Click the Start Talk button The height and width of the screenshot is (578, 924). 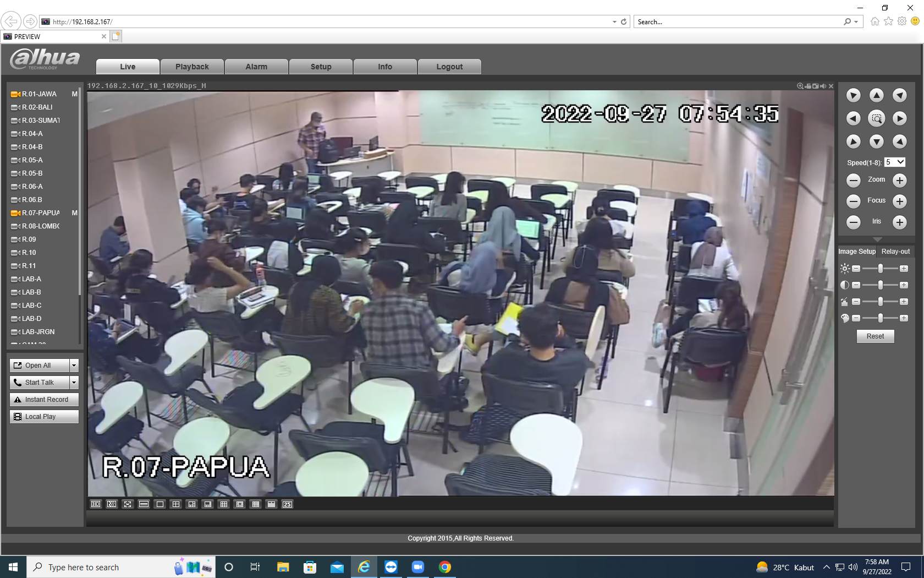coord(40,383)
